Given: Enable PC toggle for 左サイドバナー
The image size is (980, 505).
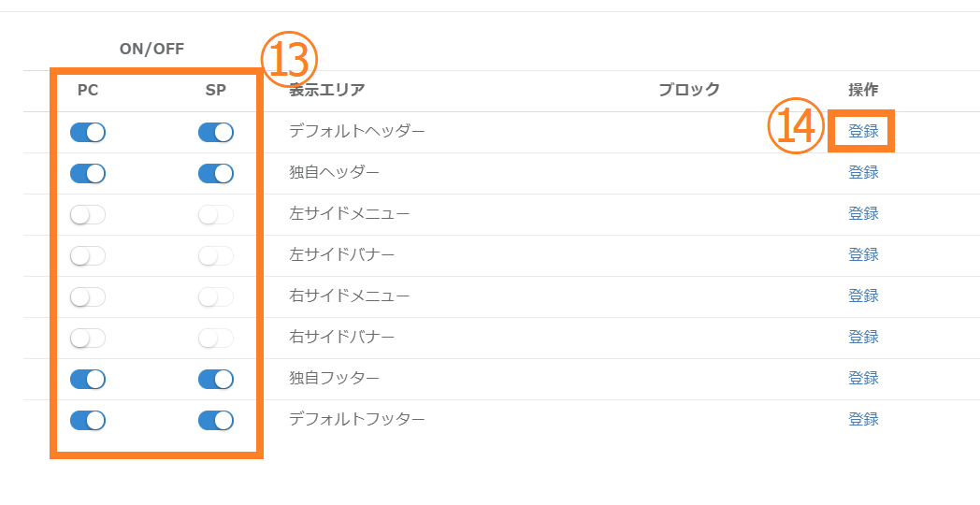Looking at the screenshot, I should 88,256.
